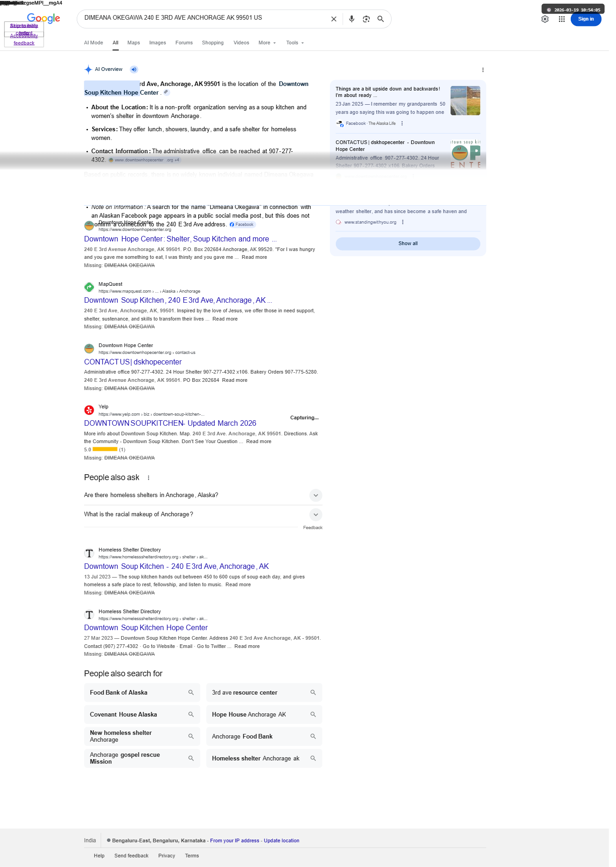Click favicon of first Homeless Shelter Directory result
This screenshot has height=867, width=616.
89,553
